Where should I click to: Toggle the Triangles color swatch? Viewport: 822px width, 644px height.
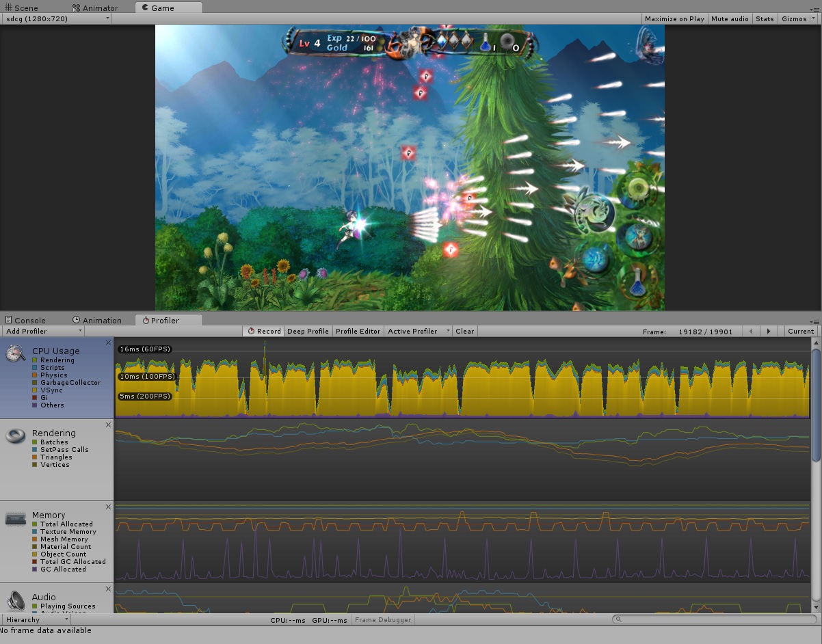[35, 457]
